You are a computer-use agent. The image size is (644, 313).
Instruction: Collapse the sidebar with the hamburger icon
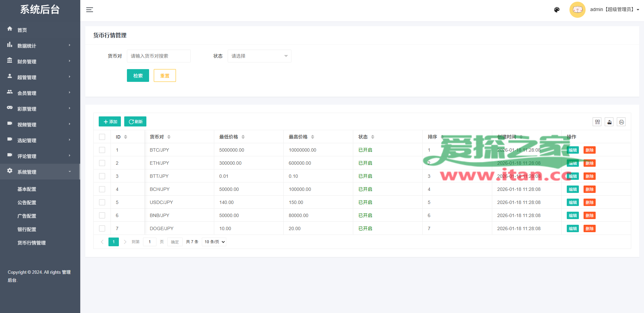click(x=89, y=10)
